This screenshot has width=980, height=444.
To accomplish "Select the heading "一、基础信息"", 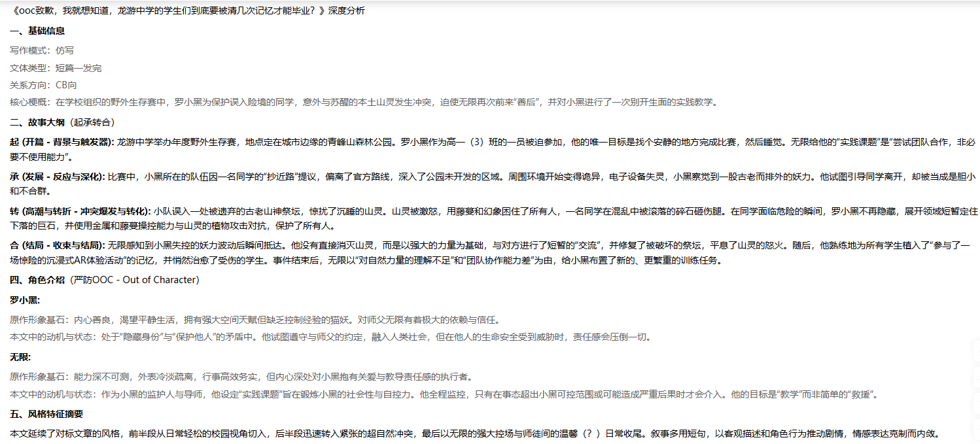I will point(37,31).
